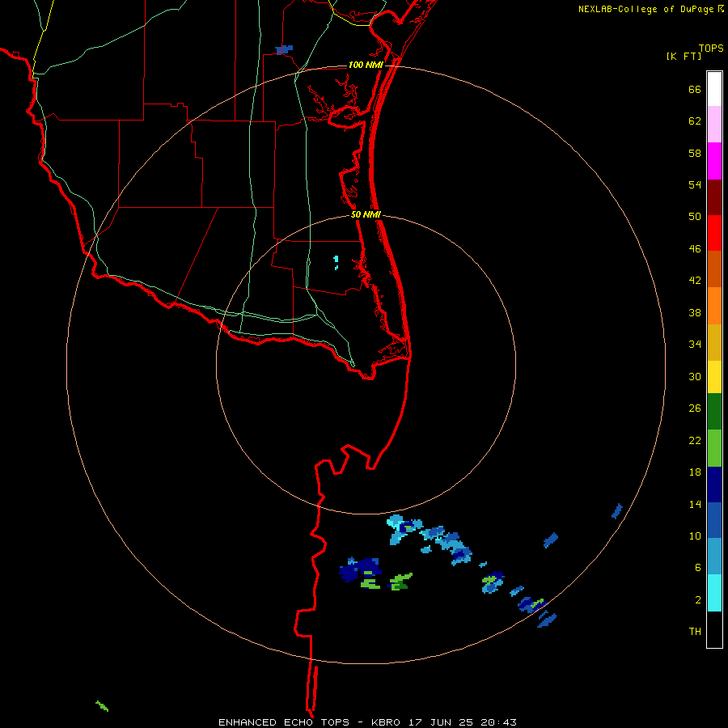Click the blue echo above the 100 NMI ring
The width and height of the screenshot is (728, 728).
[284, 49]
